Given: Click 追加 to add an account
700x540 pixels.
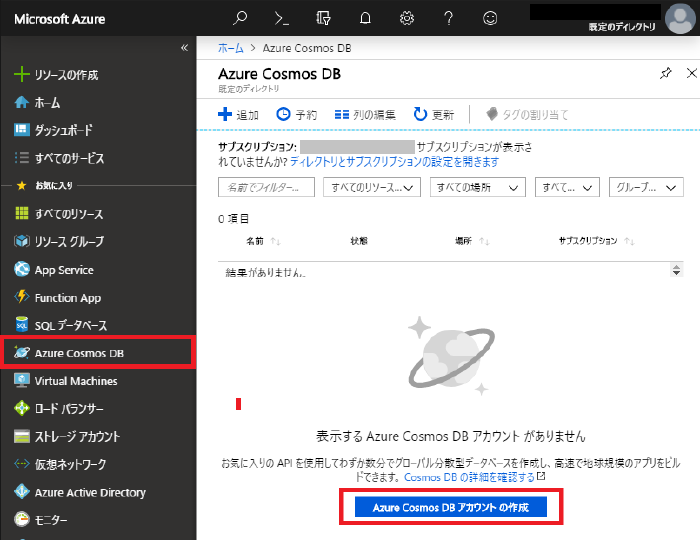Looking at the screenshot, I should (238, 115).
